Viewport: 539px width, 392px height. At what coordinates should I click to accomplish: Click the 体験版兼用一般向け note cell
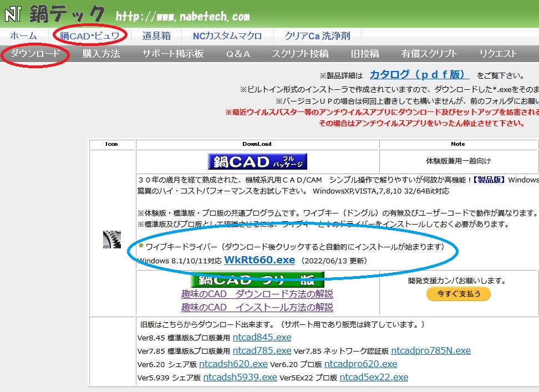click(x=458, y=161)
